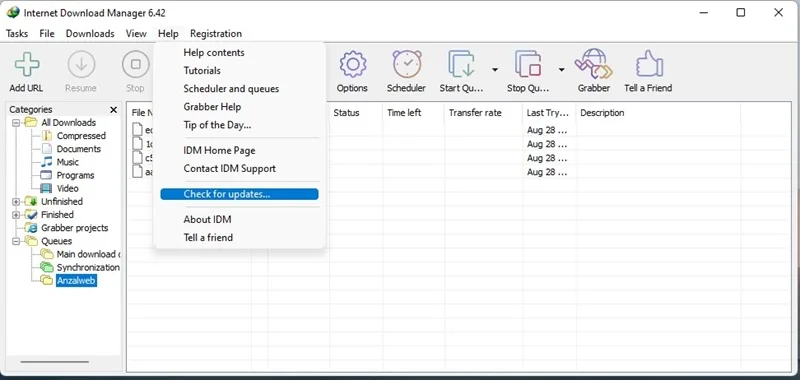The height and width of the screenshot is (380, 800).
Task: Click the Add URL plus icon
Action: [27, 64]
